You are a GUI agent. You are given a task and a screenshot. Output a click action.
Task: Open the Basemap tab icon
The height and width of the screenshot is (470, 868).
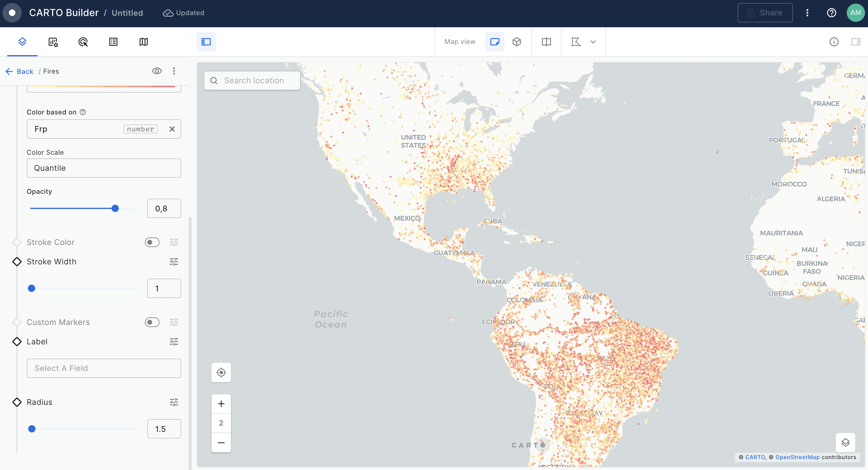click(x=144, y=42)
